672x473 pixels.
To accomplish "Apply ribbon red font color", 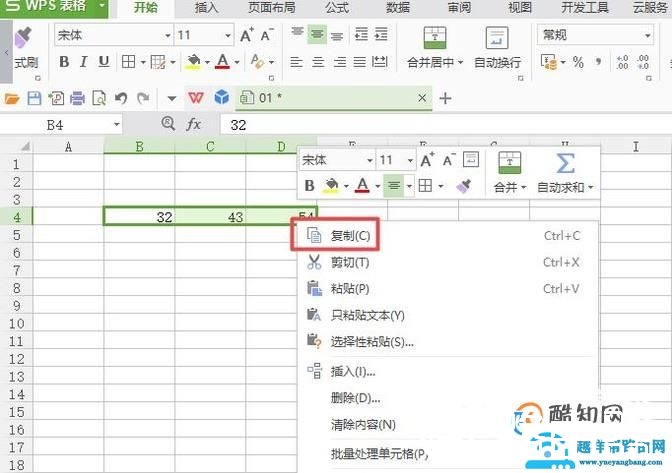I will tap(222, 62).
